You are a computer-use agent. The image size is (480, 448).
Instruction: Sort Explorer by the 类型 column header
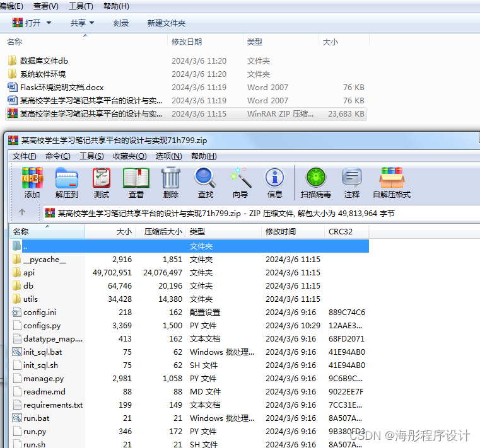[281, 42]
